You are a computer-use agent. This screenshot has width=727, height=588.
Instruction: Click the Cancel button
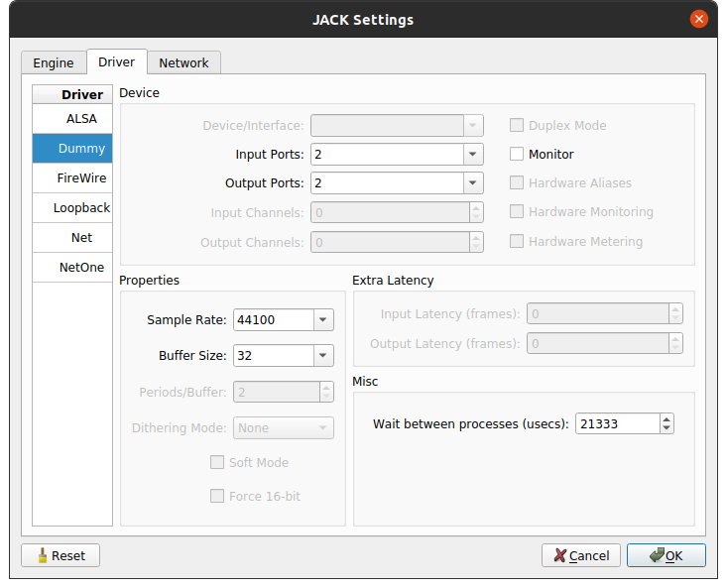(581, 555)
